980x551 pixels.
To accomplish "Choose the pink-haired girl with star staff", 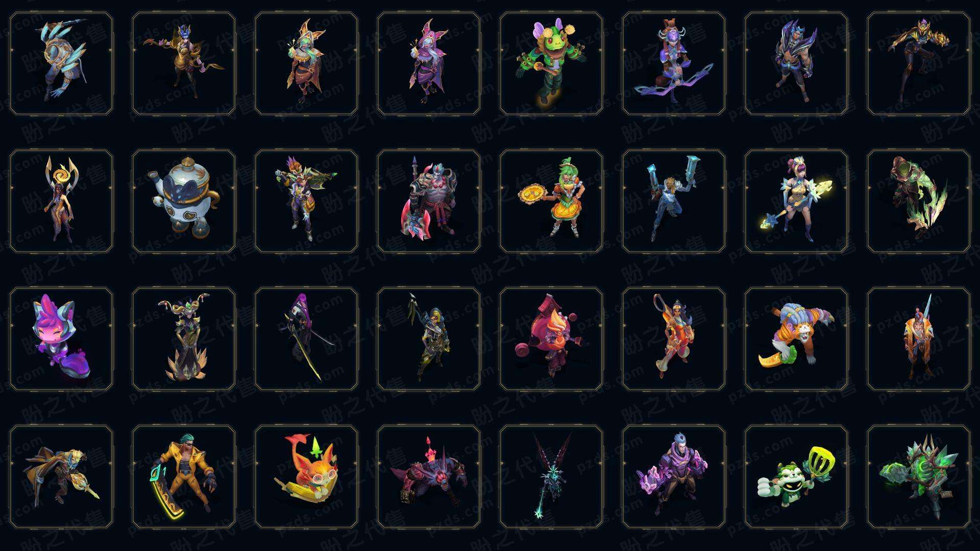I will point(796,201).
